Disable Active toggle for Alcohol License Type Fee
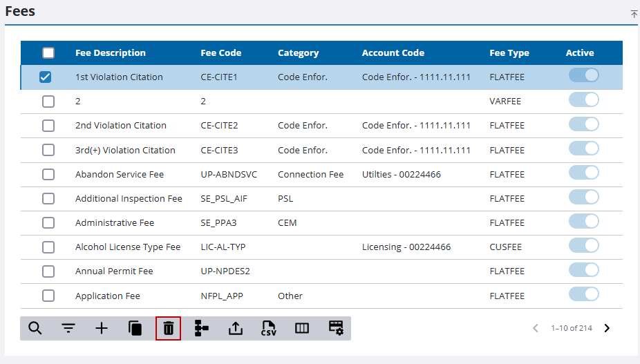Image resolution: width=640 pixels, height=364 pixels. coord(583,246)
